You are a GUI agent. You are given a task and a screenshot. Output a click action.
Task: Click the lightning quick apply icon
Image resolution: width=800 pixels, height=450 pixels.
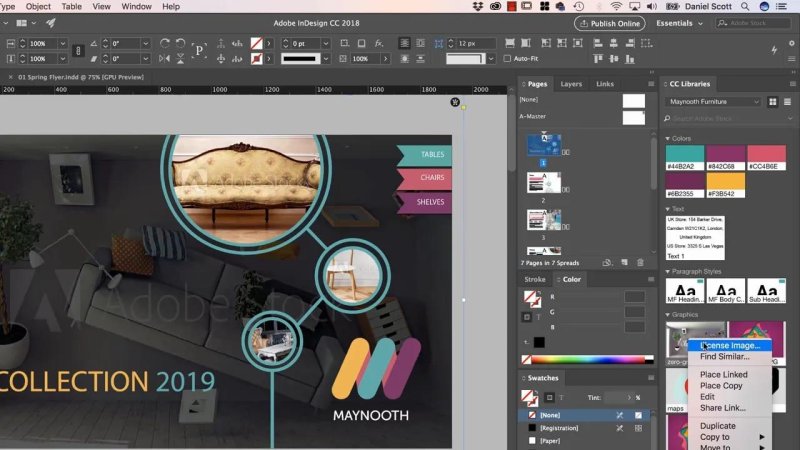[x=774, y=50]
